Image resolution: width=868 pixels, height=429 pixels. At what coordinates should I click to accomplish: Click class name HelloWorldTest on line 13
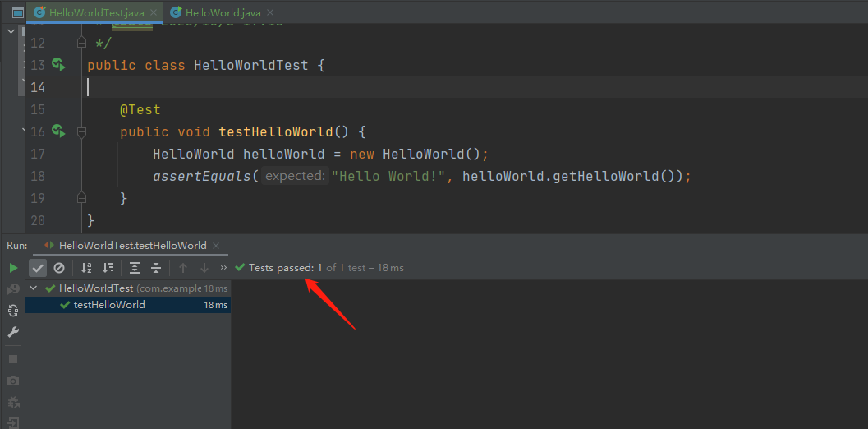250,66
